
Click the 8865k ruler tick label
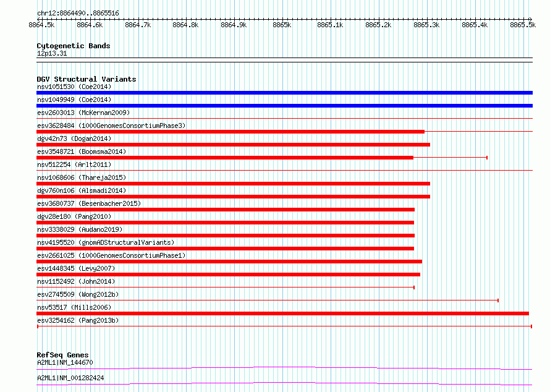tap(282, 25)
